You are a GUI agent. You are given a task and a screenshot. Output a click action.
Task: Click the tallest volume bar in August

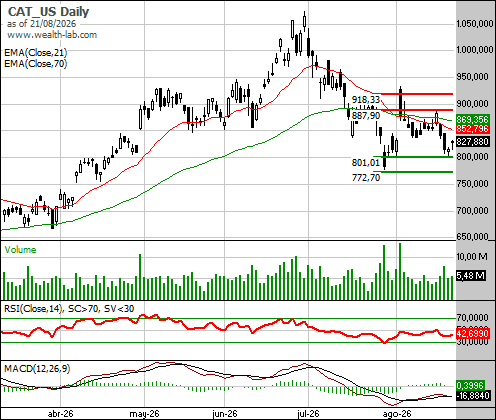[400, 271]
